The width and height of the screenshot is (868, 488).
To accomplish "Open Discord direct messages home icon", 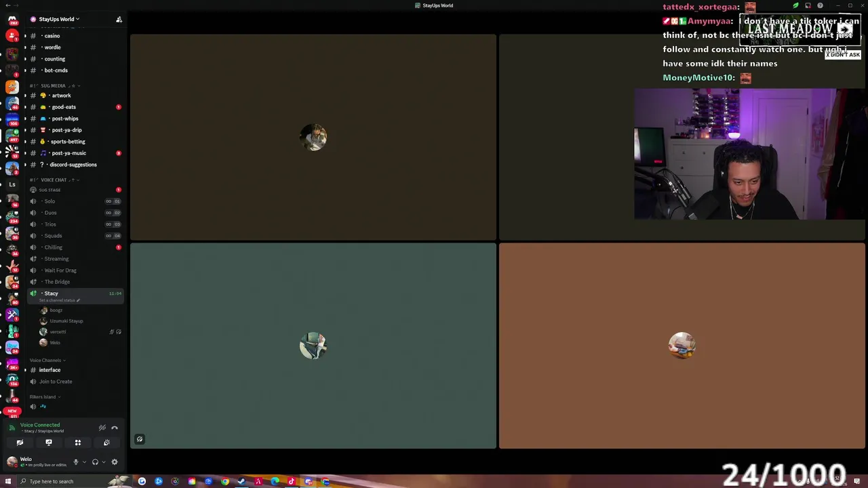I will coord(12,19).
